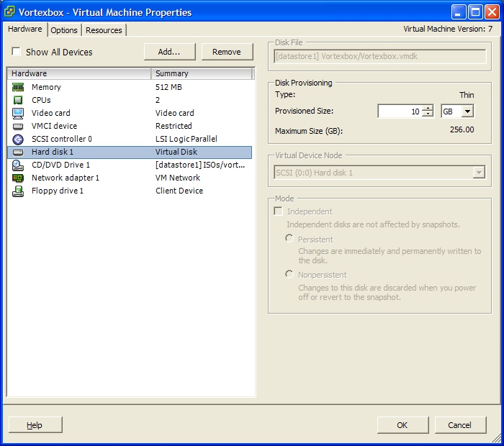504x446 pixels.
Task: Click the 256.00 maximum size value
Action: 462,129
